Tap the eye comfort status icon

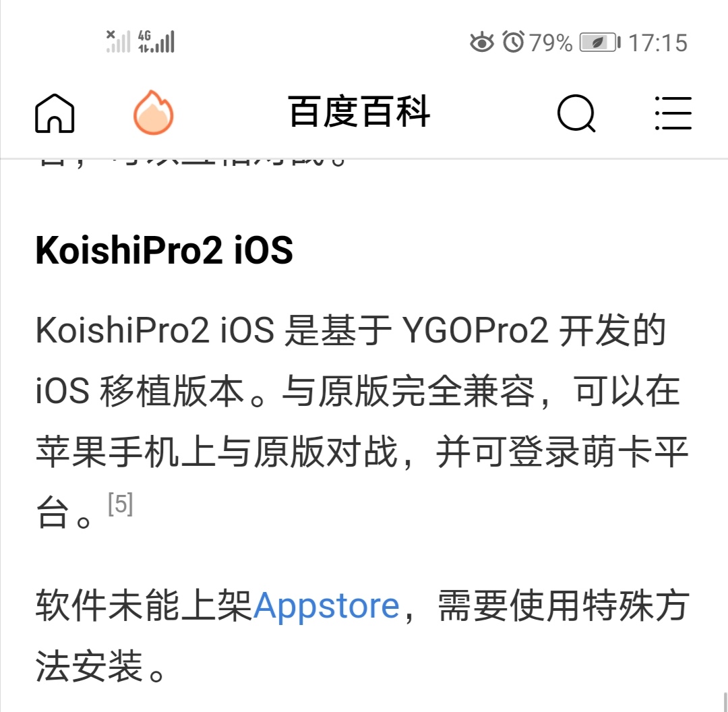click(x=482, y=42)
